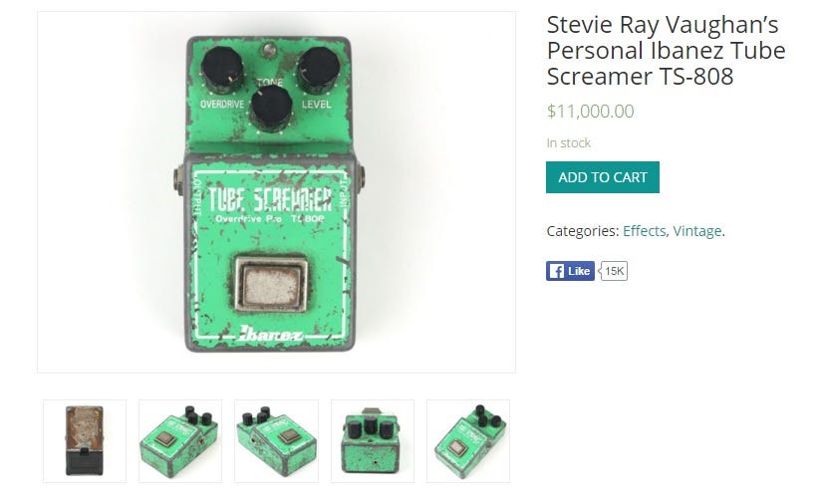Viewport: 821px width, 504px height.
Task: Like this product on Facebook
Action: (x=570, y=271)
